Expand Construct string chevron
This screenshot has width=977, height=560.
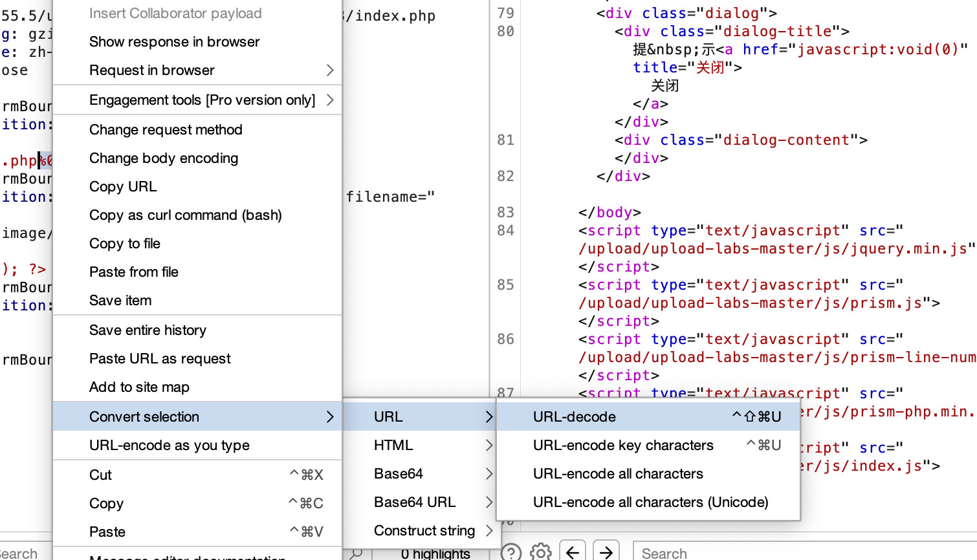click(489, 530)
